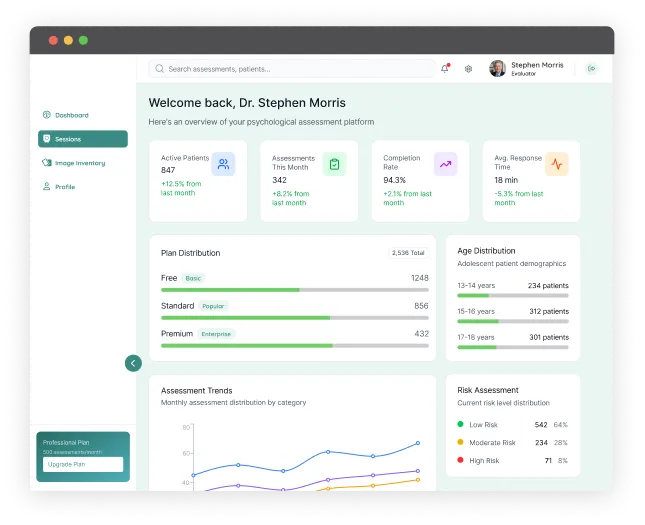This screenshot has width=645, height=525.
Task: Click the Assessments This Month clipboard icon
Action: click(x=334, y=164)
